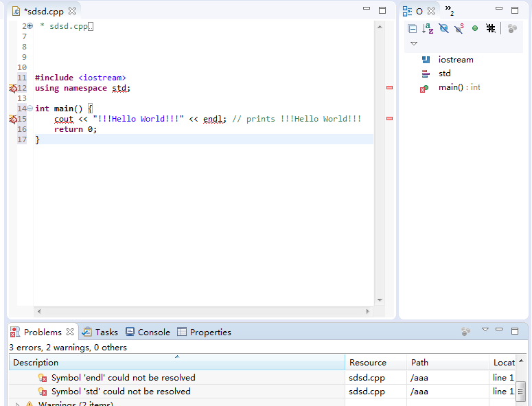532x406 pixels.
Task: Sort problems by Description column
Action: click(x=177, y=362)
